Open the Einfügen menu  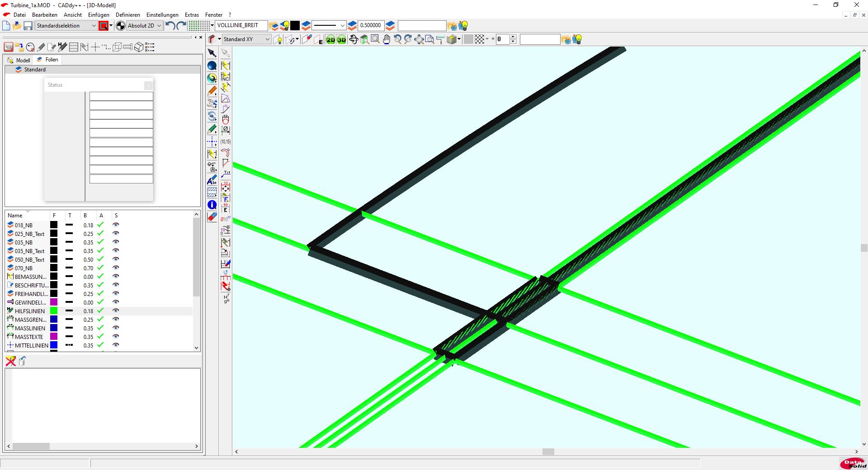click(x=99, y=15)
